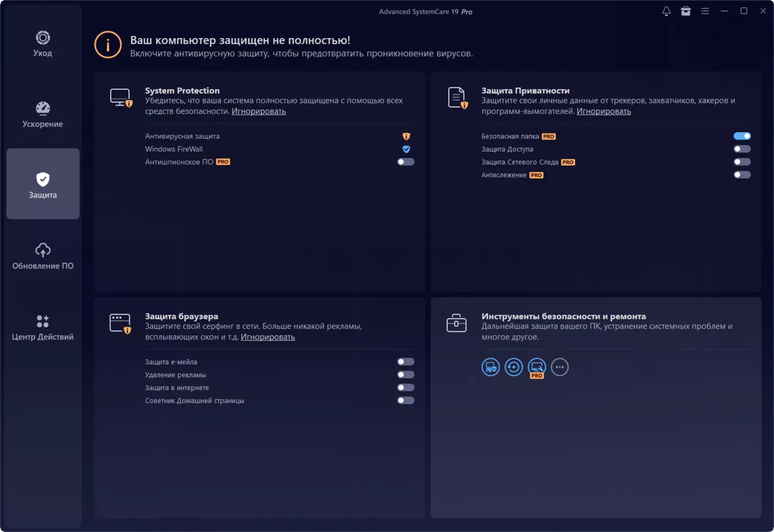Click the Антивирусная защита label
Viewport: 774px width, 532px height.
182,136
